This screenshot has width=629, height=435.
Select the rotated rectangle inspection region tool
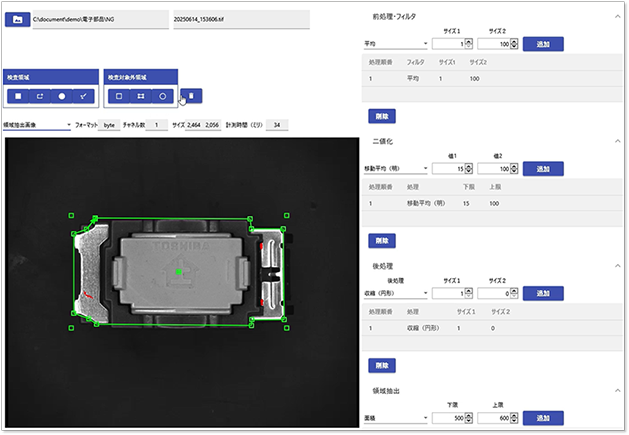[40, 96]
